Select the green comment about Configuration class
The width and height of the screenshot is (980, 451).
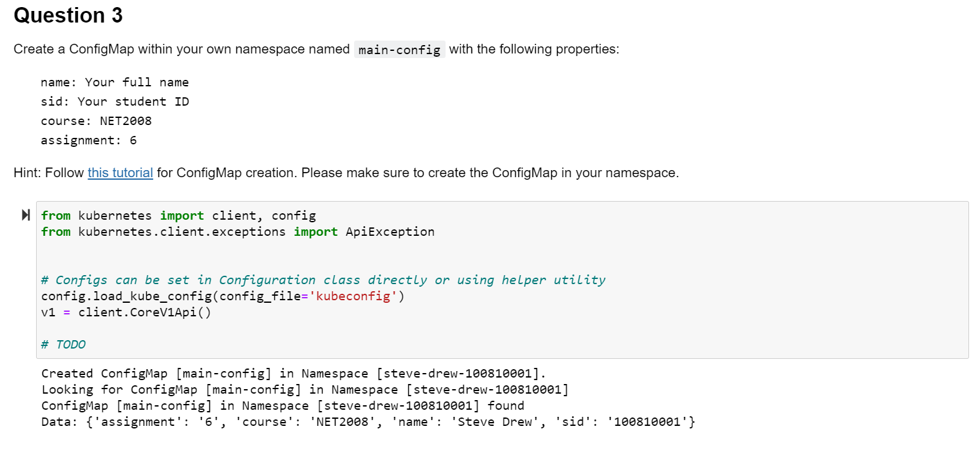coord(322,280)
